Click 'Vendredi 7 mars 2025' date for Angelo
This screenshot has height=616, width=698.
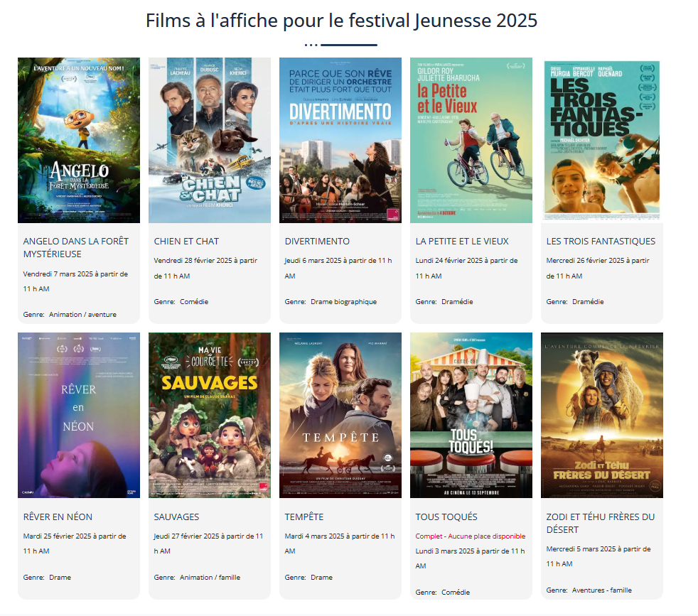(x=58, y=274)
